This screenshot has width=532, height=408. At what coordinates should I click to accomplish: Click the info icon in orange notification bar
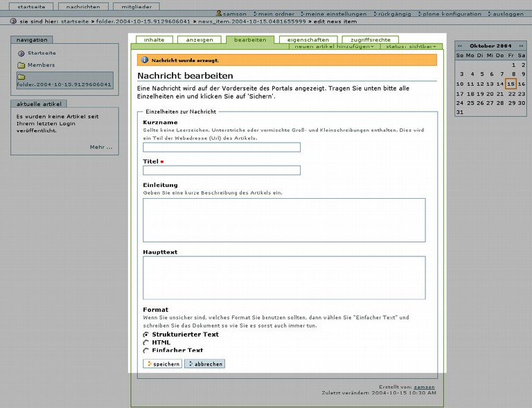pos(145,60)
